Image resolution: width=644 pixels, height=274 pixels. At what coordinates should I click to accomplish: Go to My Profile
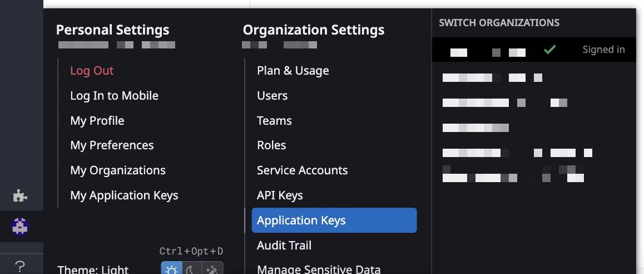pos(97,121)
